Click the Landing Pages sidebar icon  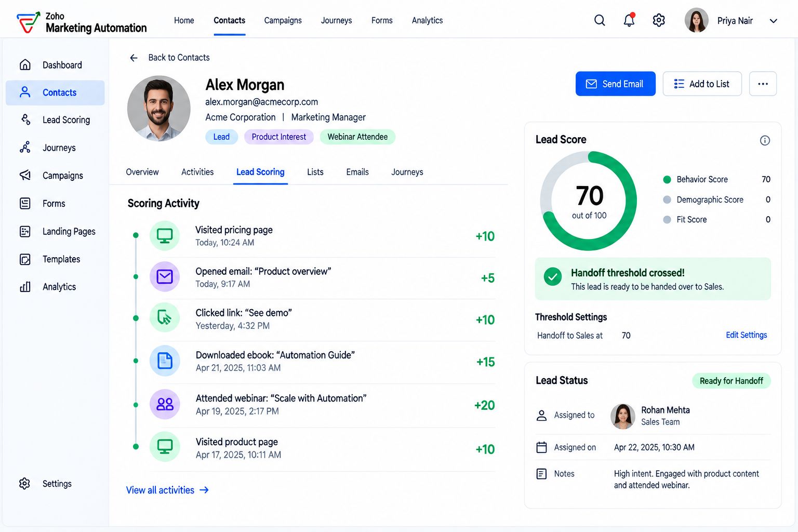pyautogui.click(x=25, y=231)
